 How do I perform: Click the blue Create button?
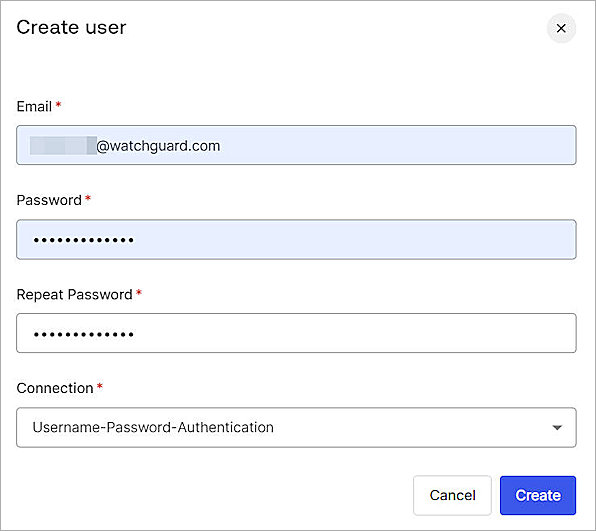(538, 495)
